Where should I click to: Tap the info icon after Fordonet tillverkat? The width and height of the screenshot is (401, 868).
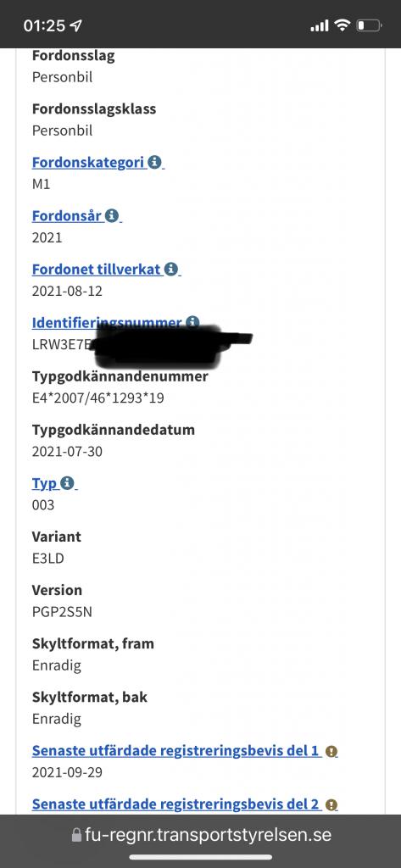tap(171, 270)
